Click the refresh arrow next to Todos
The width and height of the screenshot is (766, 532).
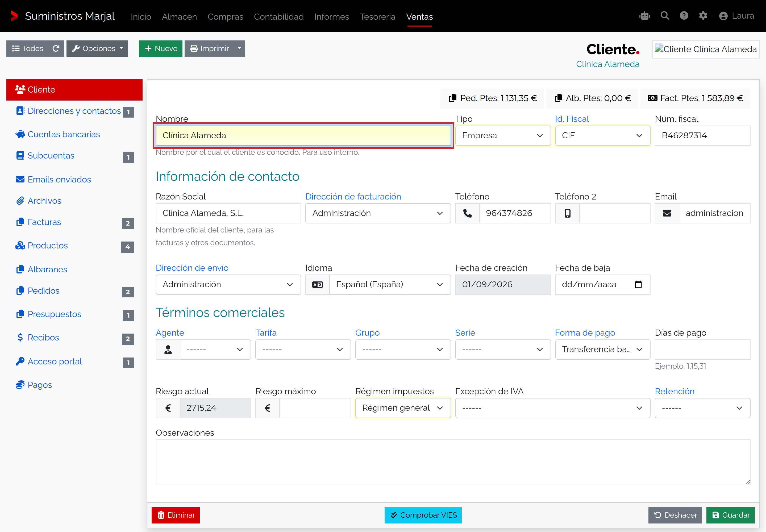56,48
